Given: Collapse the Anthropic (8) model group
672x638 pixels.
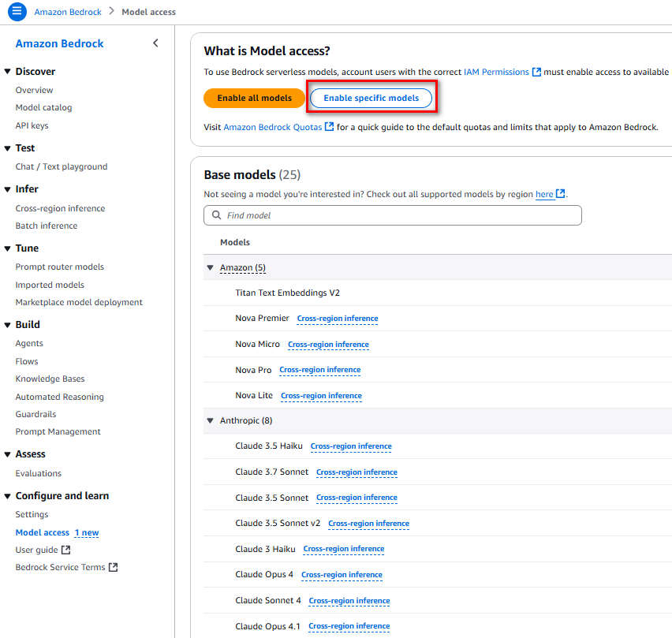Looking at the screenshot, I should point(210,420).
